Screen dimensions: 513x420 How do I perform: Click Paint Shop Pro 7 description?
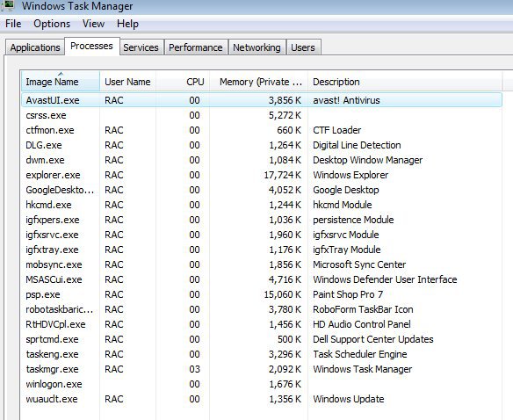348,294
